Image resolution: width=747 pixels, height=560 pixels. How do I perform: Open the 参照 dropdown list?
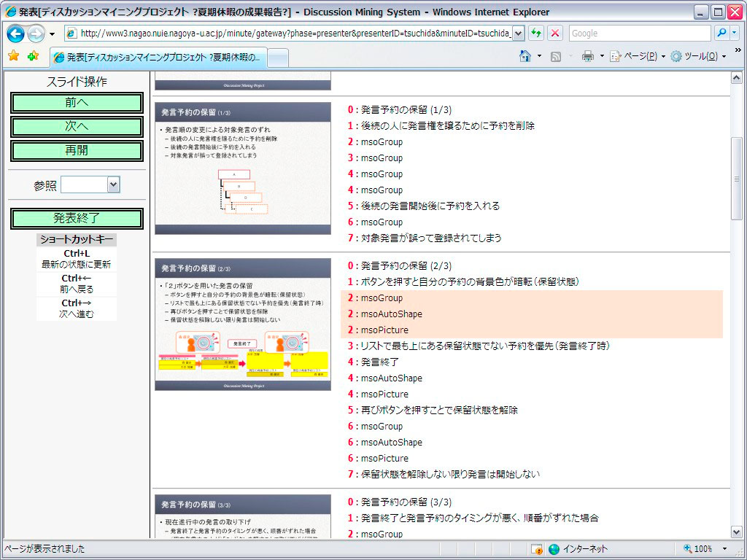coord(90,184)
